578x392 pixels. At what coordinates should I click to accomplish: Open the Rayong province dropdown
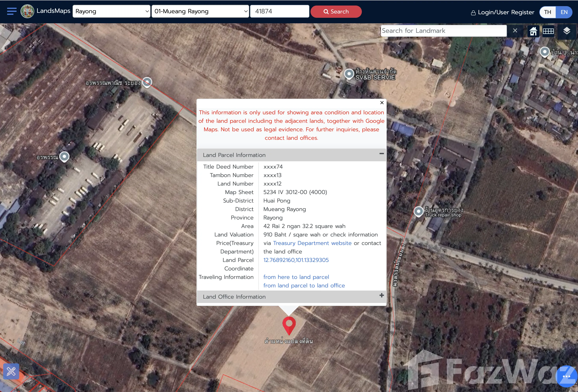(x=111, y=11)
